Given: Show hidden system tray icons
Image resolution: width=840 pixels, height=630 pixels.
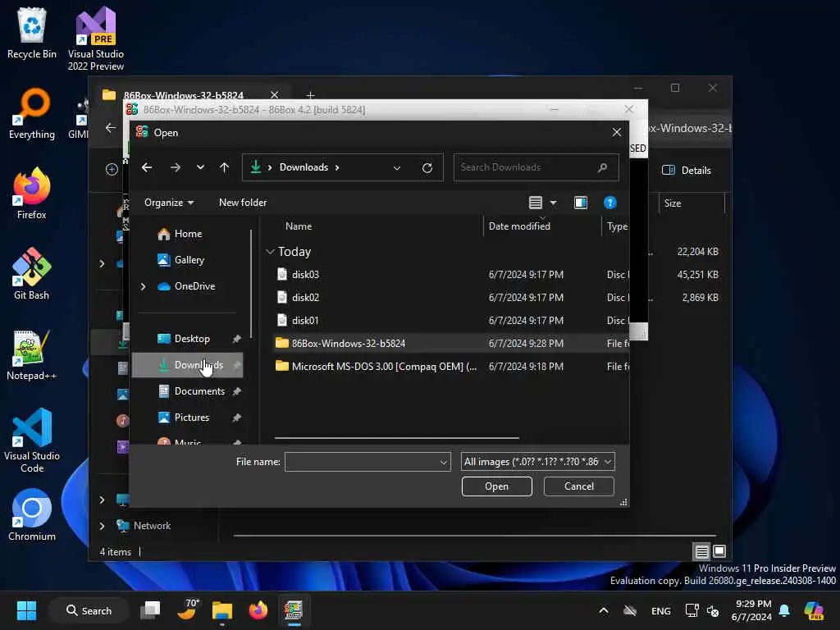Looking at the screenshot, I should click(x=603, y=610).
